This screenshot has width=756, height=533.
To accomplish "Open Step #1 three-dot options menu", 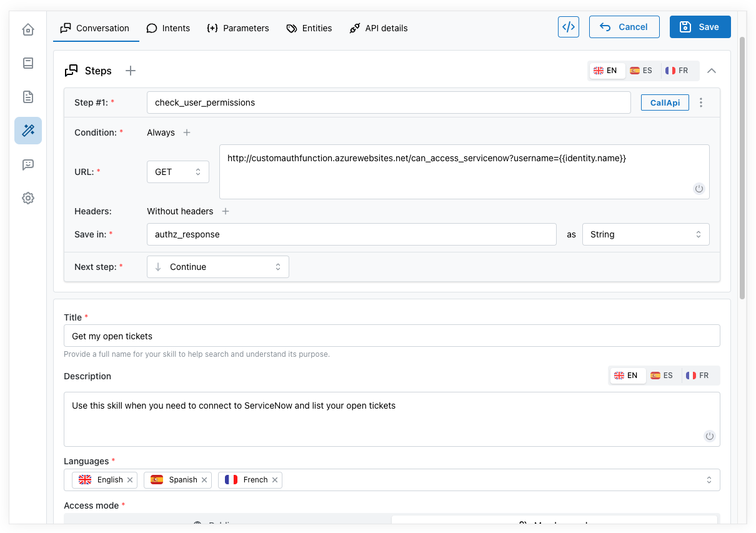I will (x=701, y=102).
